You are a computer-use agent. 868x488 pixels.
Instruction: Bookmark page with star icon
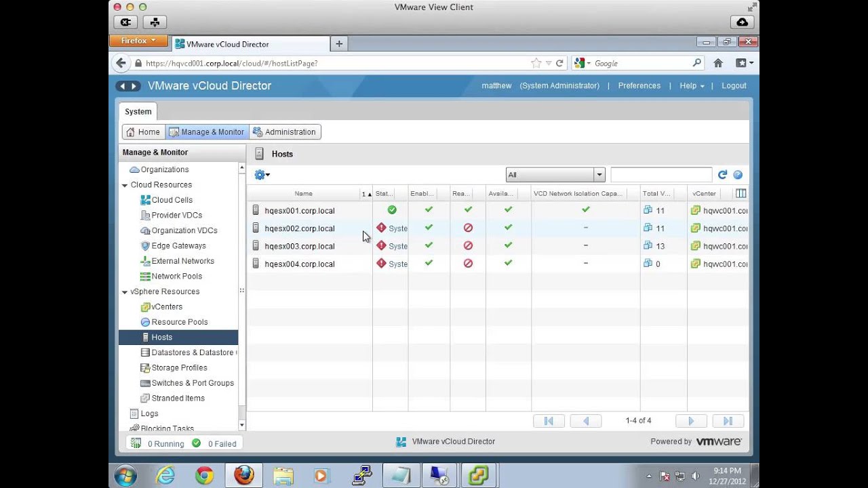click(536, 63)
